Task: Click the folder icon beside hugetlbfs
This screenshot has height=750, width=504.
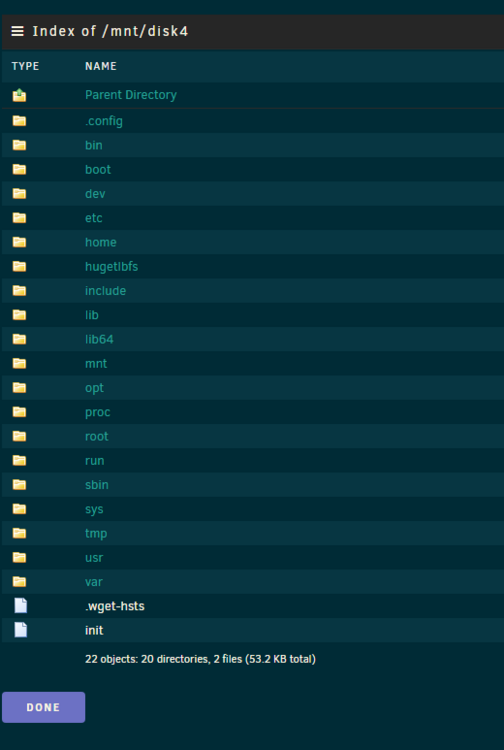Action: pyautogui.click(x=20, y=266)
